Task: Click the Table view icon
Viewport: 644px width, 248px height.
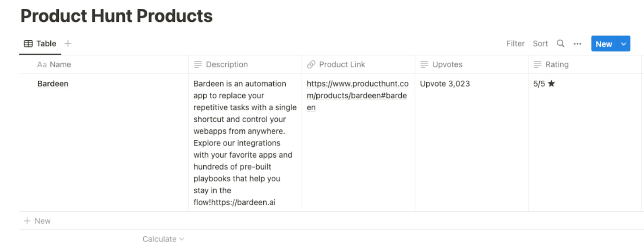Action: [x=28, y=43]
